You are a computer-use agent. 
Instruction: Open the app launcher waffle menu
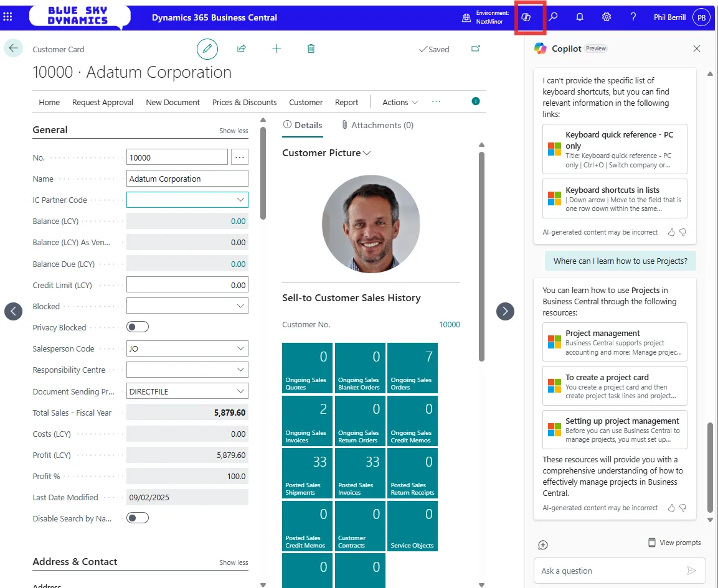coord(8,17)
